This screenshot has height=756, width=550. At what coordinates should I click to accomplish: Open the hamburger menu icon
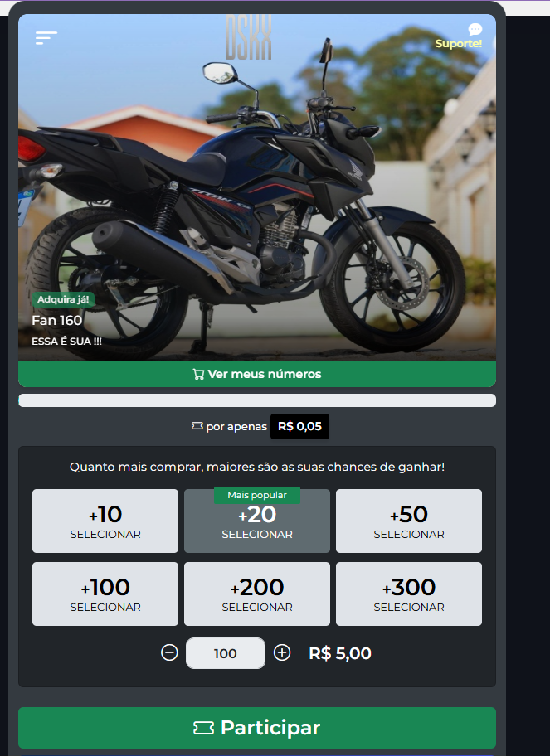click(x=46, y=37)
